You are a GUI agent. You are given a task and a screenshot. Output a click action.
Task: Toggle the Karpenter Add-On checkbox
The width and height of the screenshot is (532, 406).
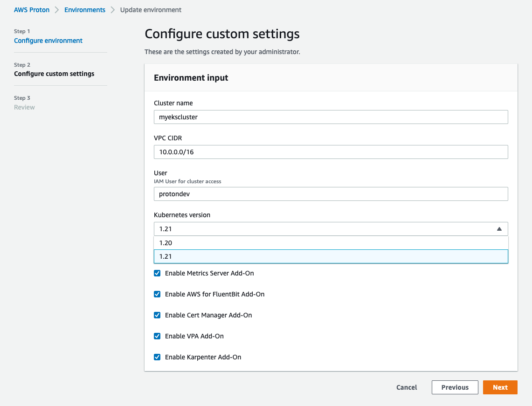coord(157,357)
